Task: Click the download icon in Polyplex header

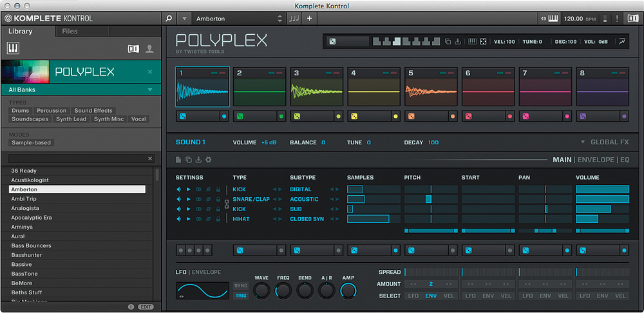Action: 457,41
